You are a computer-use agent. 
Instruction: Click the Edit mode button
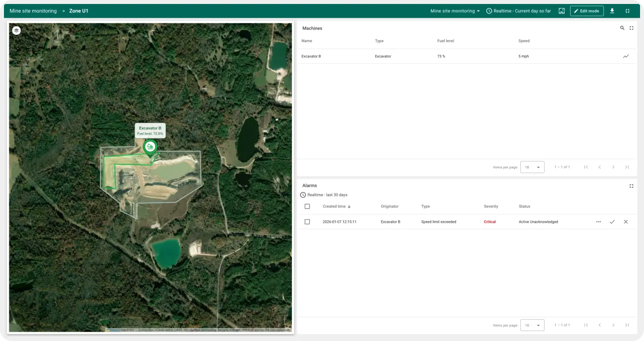587,11
